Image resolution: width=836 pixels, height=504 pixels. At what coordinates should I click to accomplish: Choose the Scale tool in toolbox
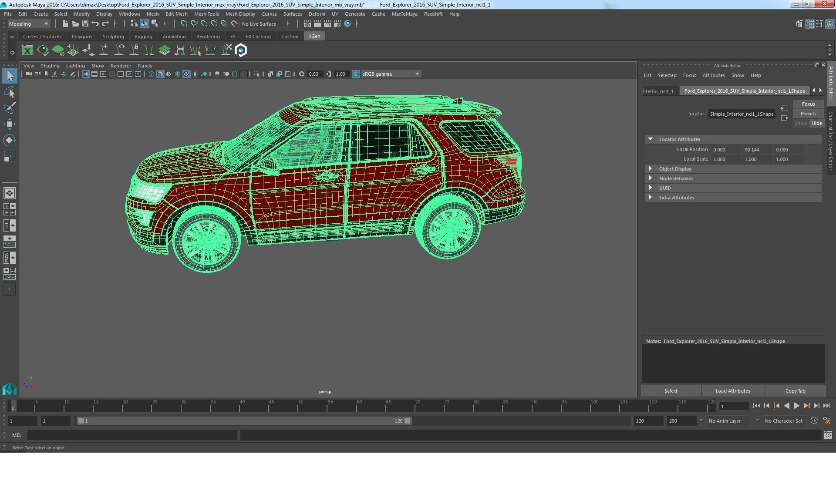10,156
